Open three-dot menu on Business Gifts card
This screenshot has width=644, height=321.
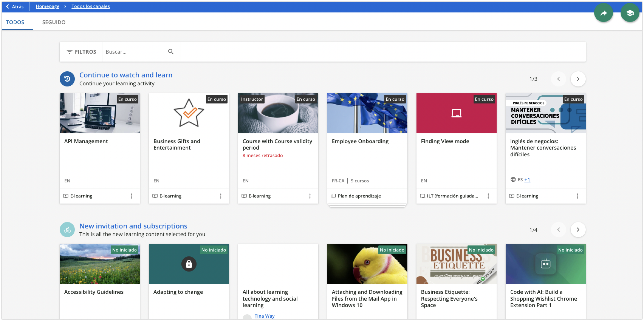click(221, 196)
